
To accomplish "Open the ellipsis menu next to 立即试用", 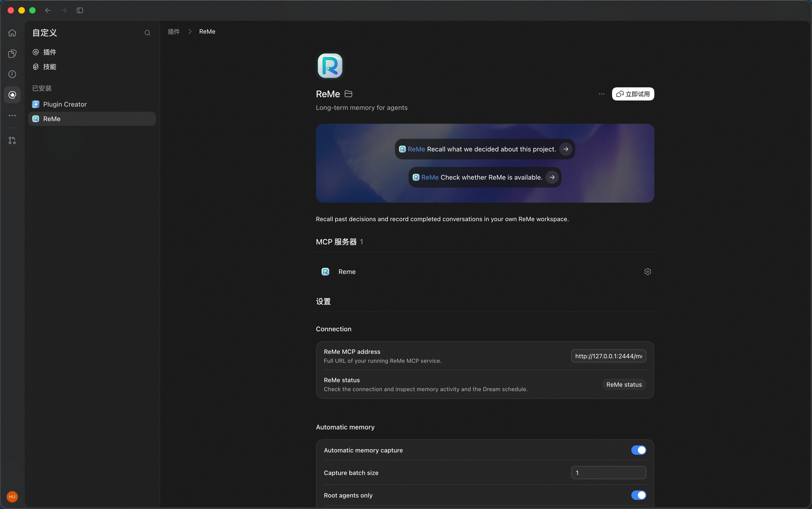I will [x=601, y=94].
